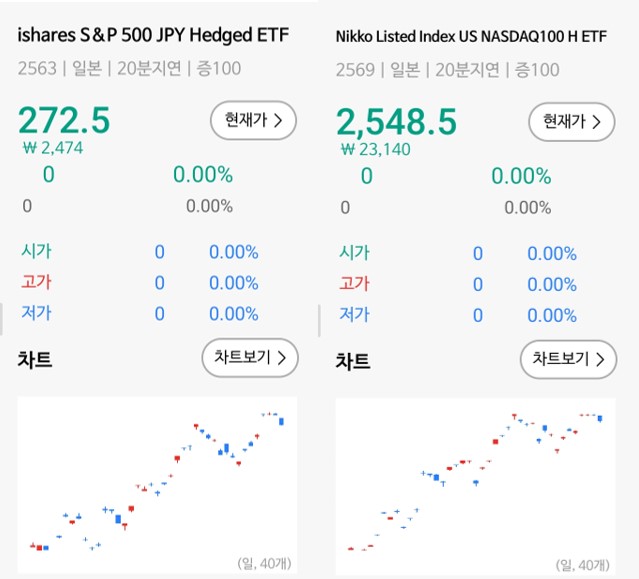Screen dimensions: 639x579
Task: Open 차트보기 under the ishares S&P 500 panel
Action: click(250, 358)
